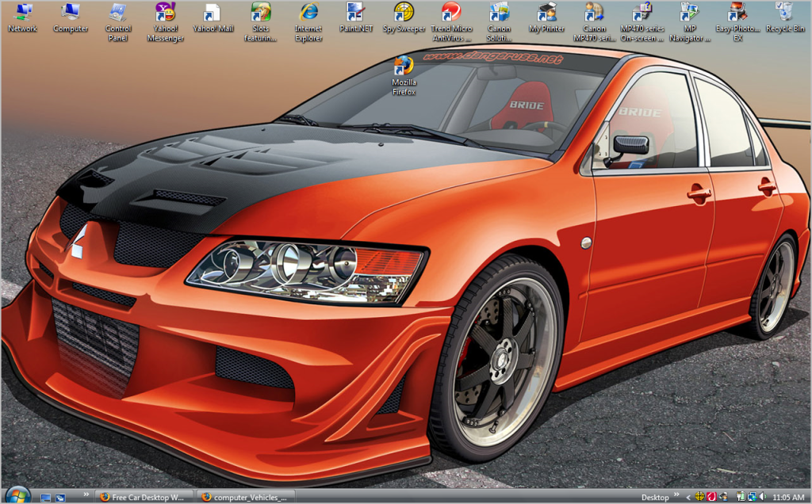Image resolution: width=812 pixels, height=504 pixels.
Task: Switch to computer_Vehicles taskbar window
Action: point(245,497)
